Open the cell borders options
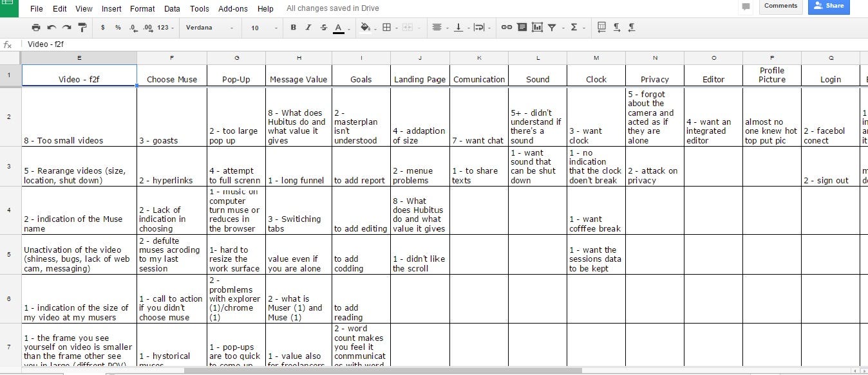This screenshot has width=868, height=375. coord(389,28)
